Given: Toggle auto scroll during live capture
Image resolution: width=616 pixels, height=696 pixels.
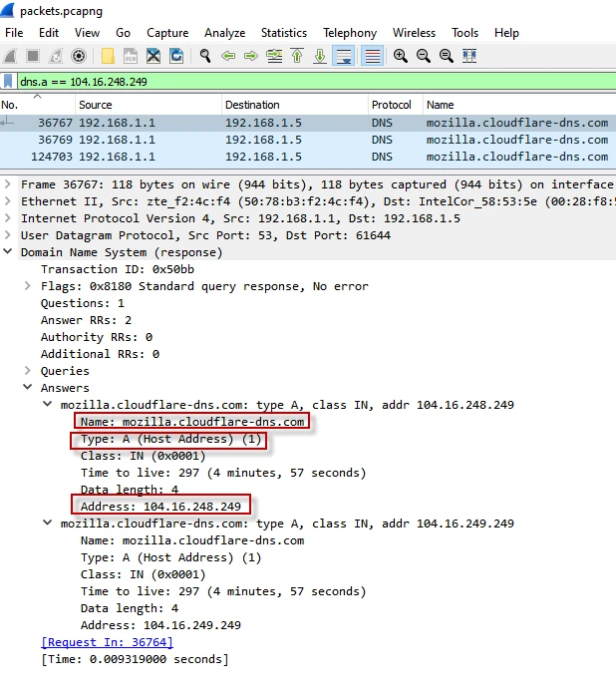Looking at the screenshot, I should click(343, 56).
